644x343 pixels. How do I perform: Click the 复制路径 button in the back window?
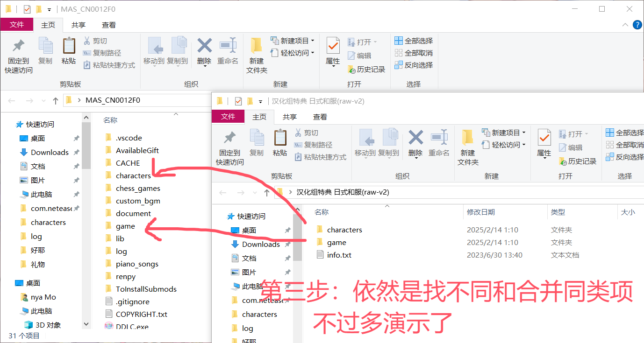102,53
